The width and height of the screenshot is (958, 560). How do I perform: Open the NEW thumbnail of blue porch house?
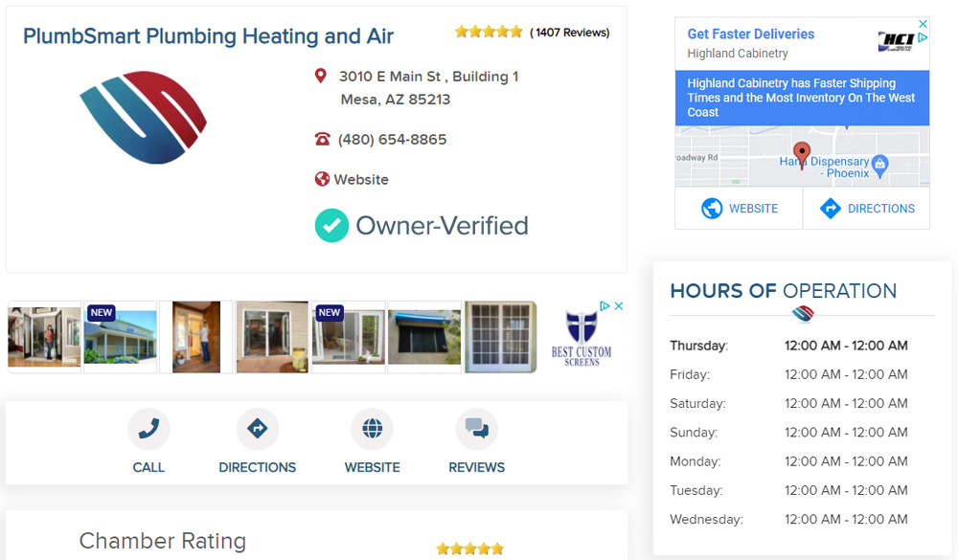pos(121,337)
